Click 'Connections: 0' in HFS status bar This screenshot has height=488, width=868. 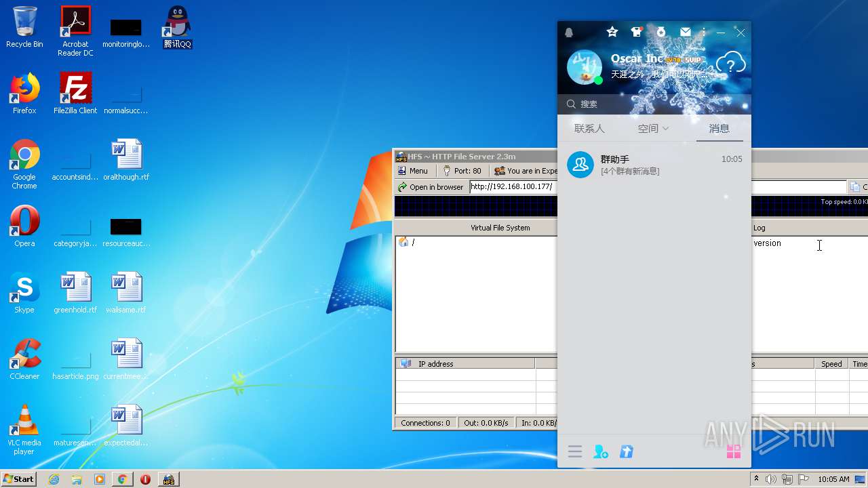pyautogui.click(x=425, y=423)
